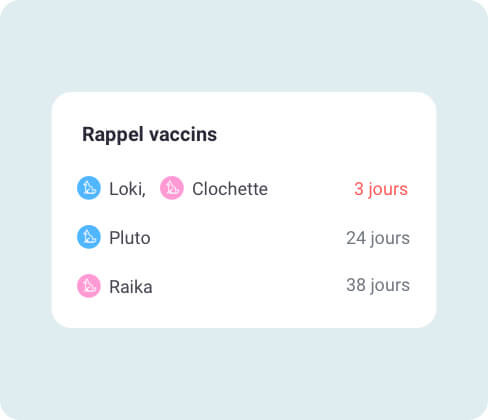Click the light blue background outside the card

tap(244, 373)
